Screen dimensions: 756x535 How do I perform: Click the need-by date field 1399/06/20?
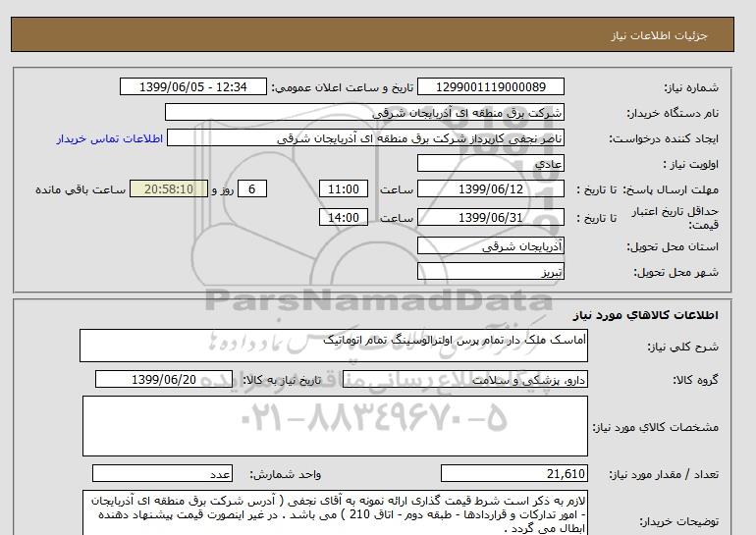coord(164,379)
